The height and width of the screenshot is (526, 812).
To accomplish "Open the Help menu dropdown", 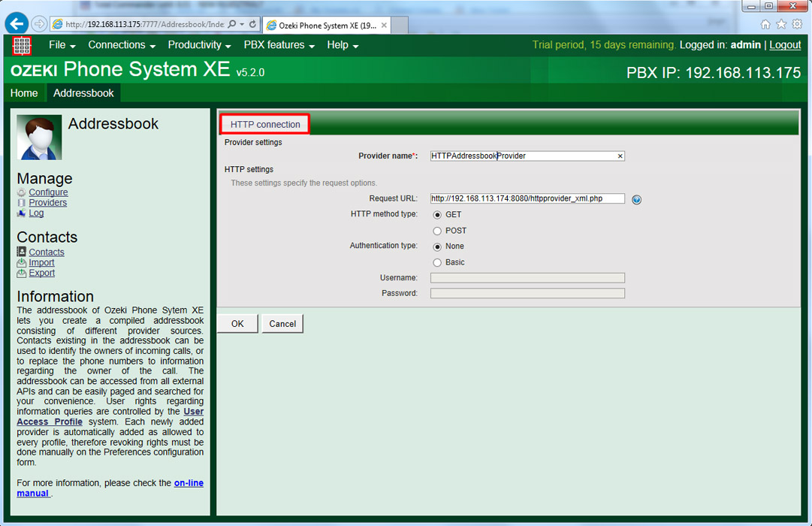I will [343, 45].
